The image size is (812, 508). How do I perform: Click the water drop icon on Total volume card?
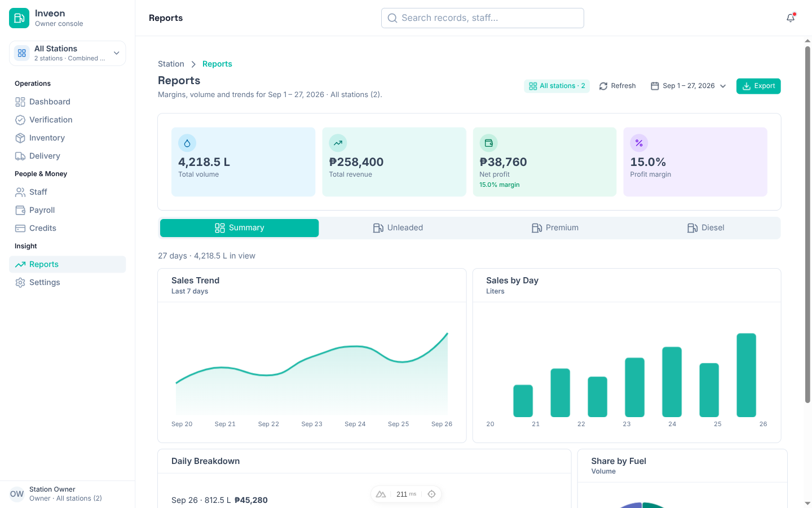(187, 143)
